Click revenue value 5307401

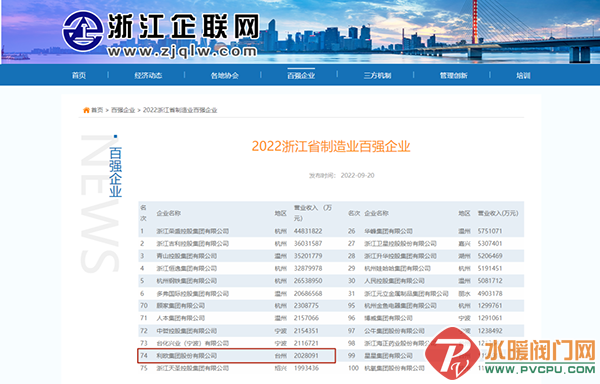490,243
